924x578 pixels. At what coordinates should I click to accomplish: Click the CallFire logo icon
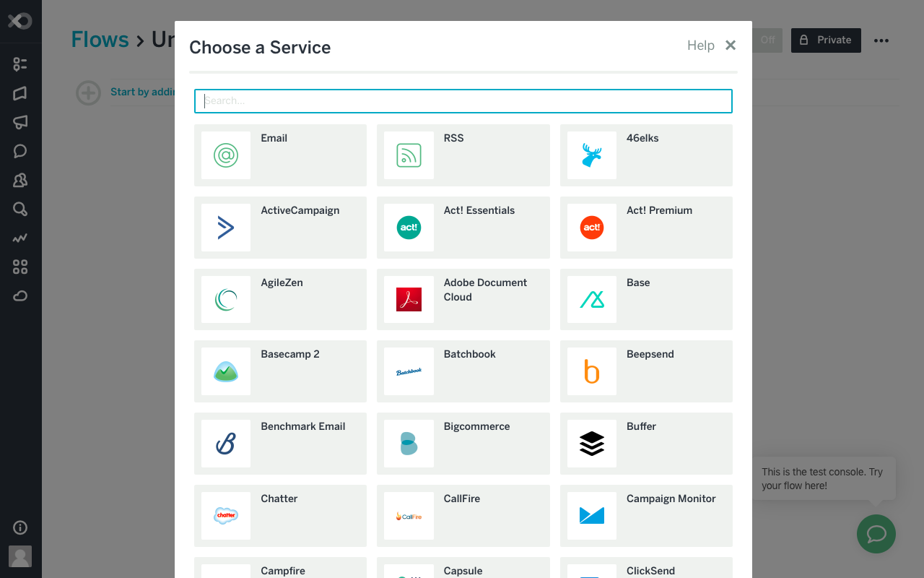click(x=409, y=516)
